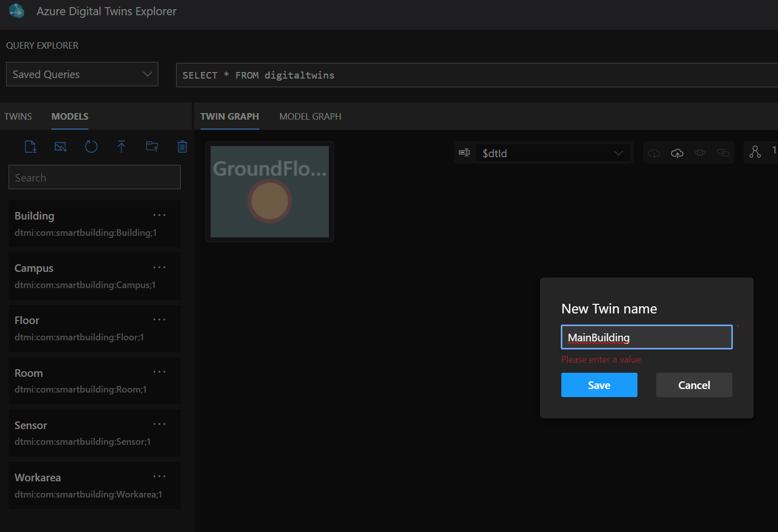Select the Campus model entry
778x532 pixels.
click(x=94, y=276)
